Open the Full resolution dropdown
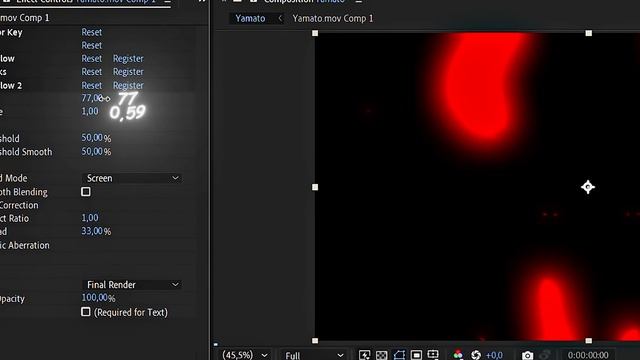 click(x=314, y=355)
